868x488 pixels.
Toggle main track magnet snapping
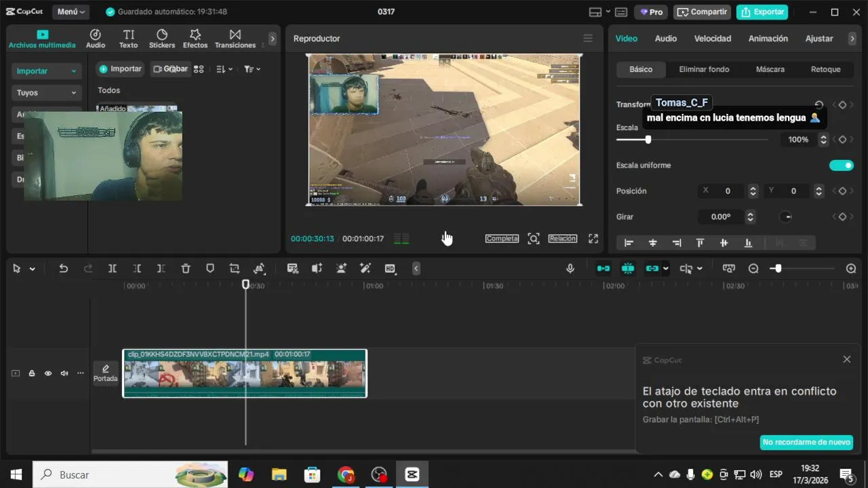(603, 268)
